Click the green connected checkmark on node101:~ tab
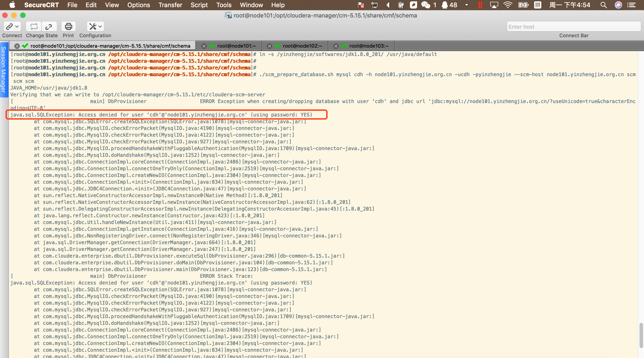 point(212,46)
